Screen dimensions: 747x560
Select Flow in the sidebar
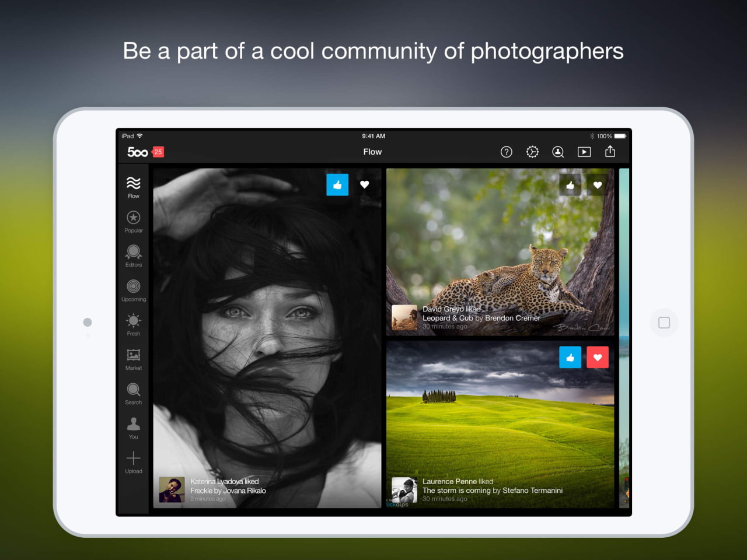pyautogui.click(x=134, y=188)
